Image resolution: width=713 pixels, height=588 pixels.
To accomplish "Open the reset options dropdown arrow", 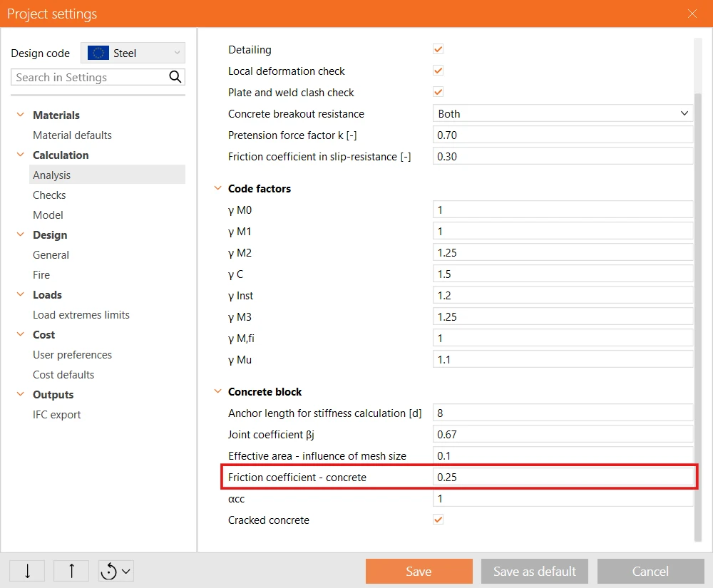I will click(x=126, y=571).
